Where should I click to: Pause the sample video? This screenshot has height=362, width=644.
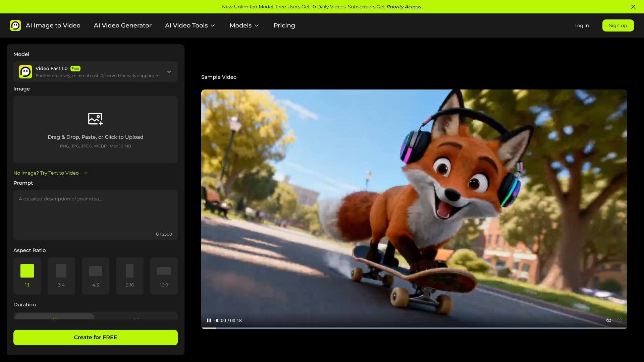209,320
